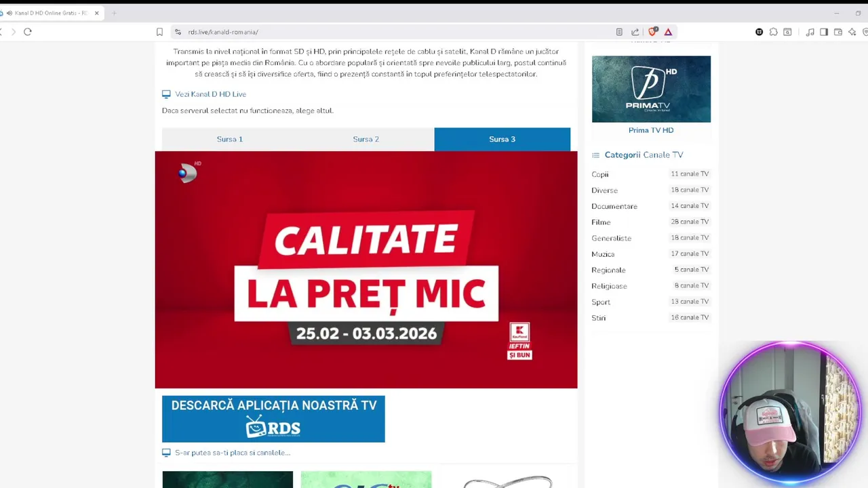868x488 pixels.
Task: Open the Filme category
Action: 601,222
